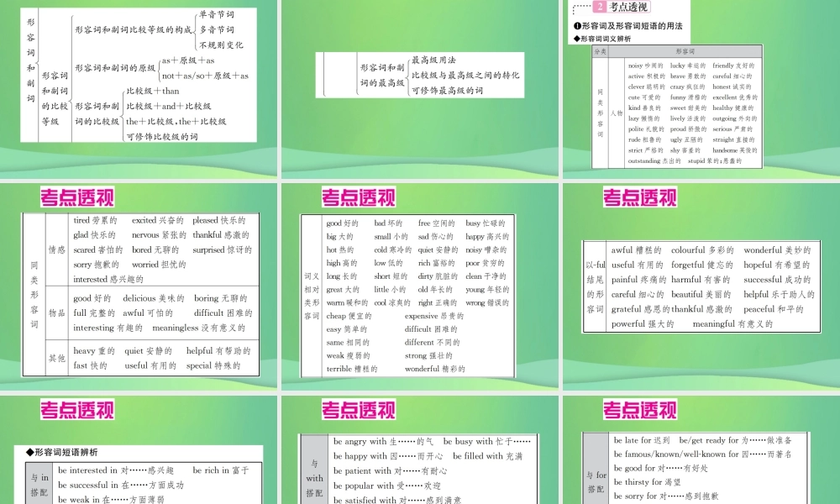The image size is (840, 504).
Task: Select the slide listing emotion adjectives like tired
Action: pos(139,286)
